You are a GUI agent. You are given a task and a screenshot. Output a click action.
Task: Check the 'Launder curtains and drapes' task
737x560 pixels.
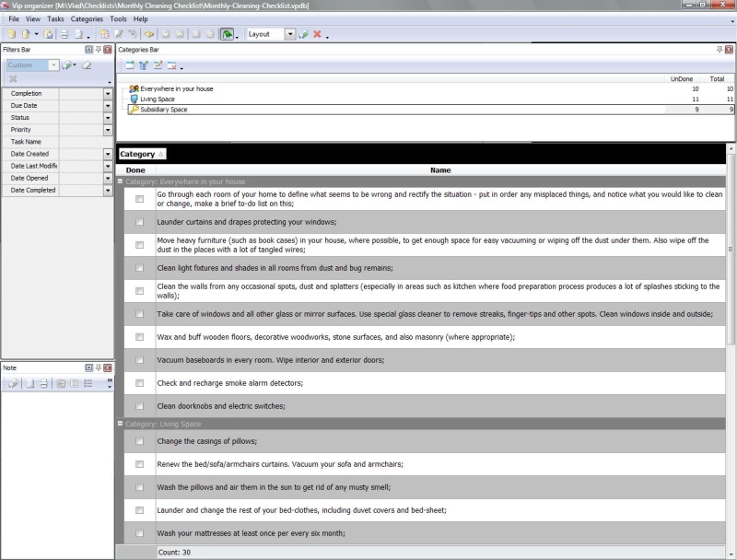[x=139, y=222]
